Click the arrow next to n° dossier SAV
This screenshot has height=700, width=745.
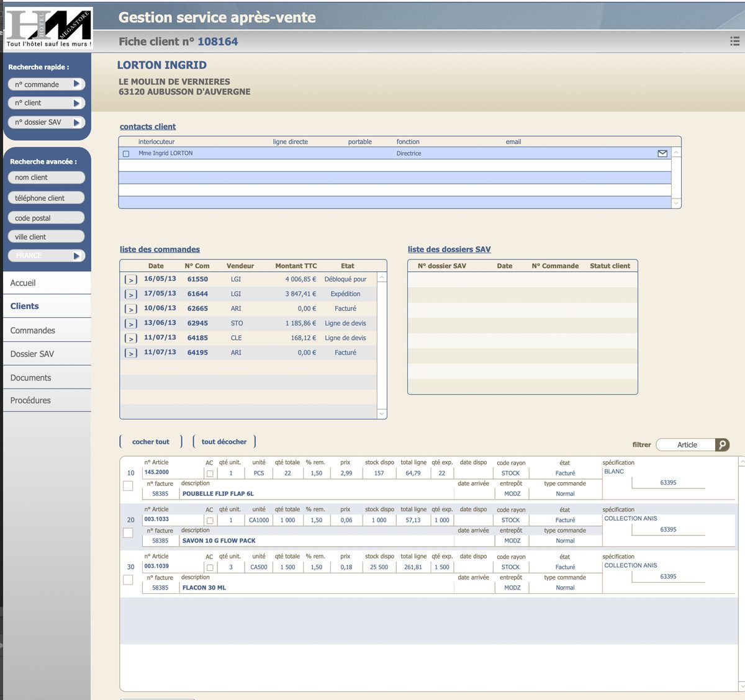[x=77, y=122]
